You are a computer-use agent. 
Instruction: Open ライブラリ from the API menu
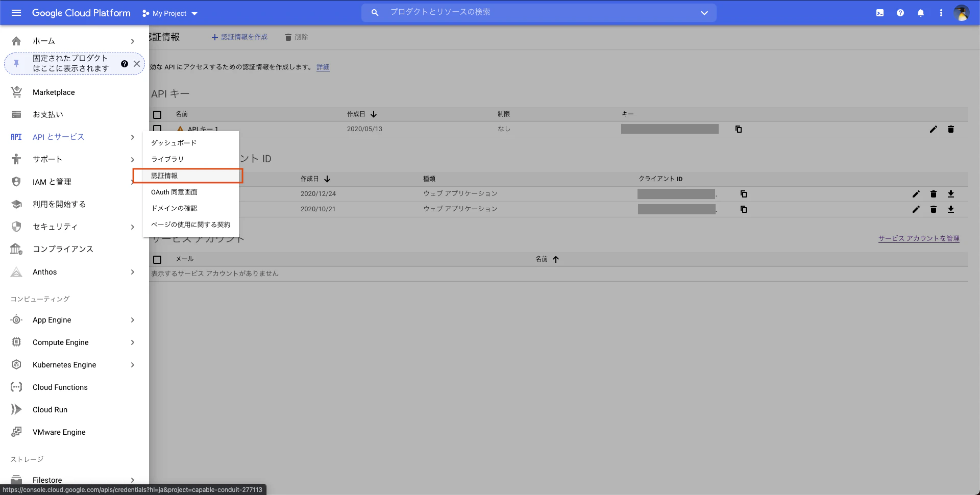coord(166,159)
